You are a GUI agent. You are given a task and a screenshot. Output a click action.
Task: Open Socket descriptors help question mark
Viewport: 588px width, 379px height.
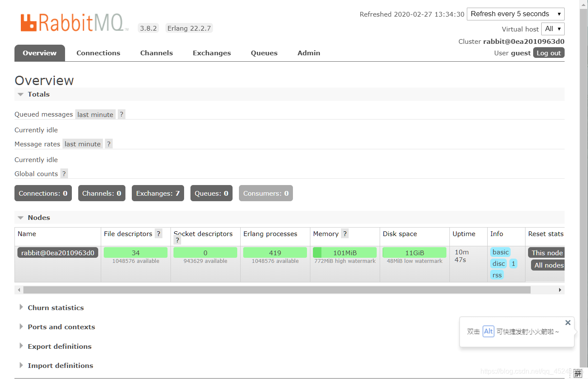pos(177,240)
